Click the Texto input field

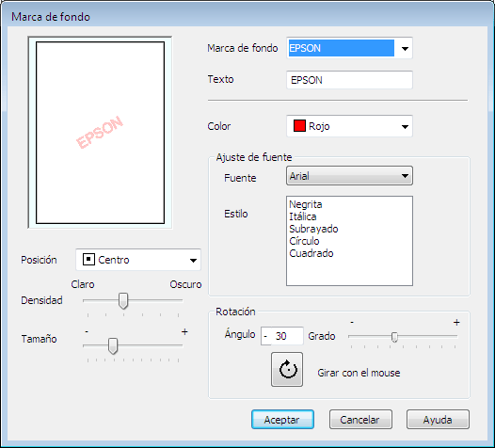[x=349, y=80]
